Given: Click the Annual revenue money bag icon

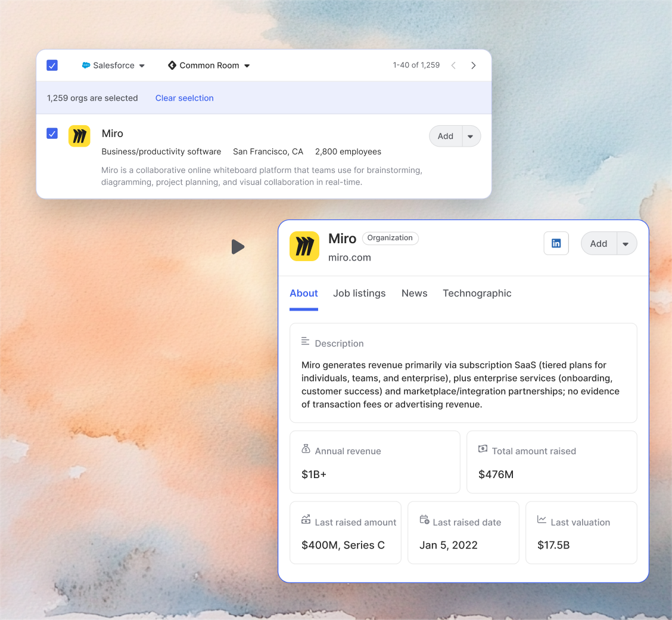Looking at the screenshot, I should [306, 449].
